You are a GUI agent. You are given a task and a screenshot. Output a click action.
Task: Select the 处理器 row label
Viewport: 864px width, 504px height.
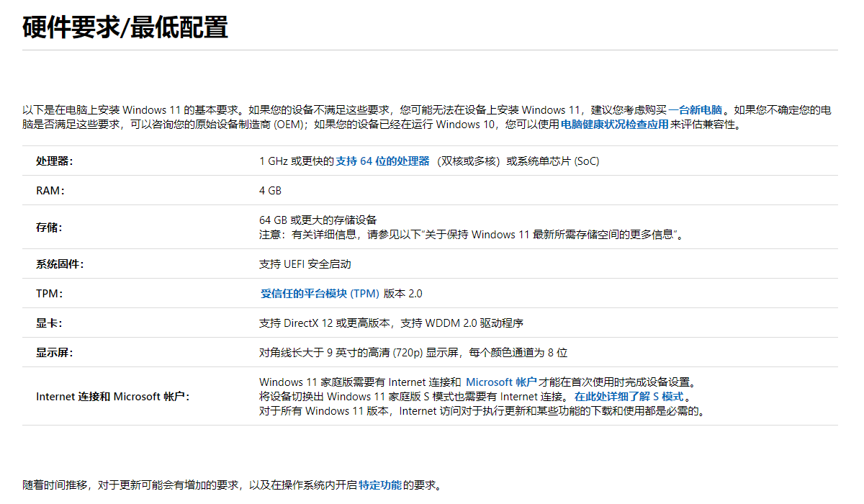55,161
